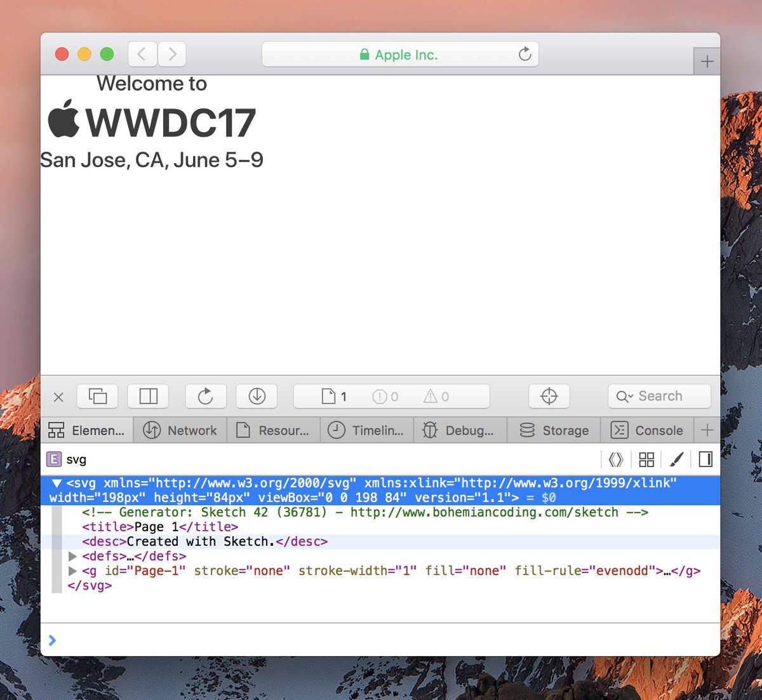Viewport: 762px width, 700px height.
Task: Click the Apple Inc. address bar
Action: 400,55
